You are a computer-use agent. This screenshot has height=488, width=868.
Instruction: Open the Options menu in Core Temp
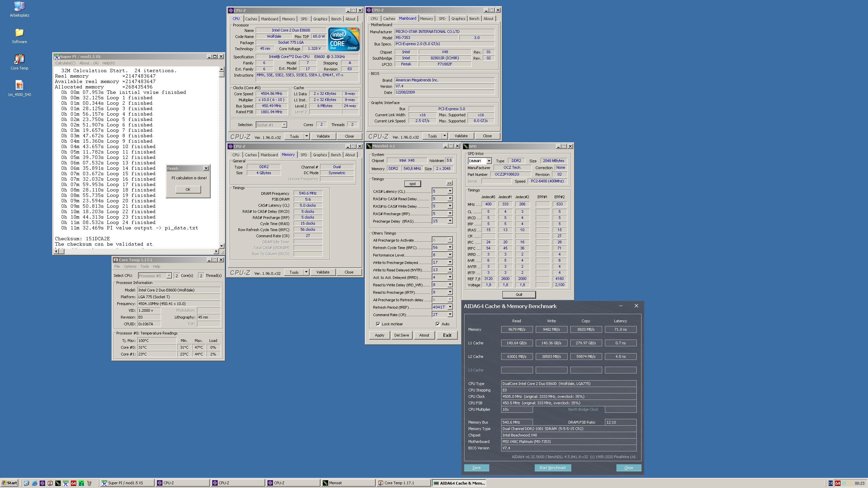(x=130, y=266)
